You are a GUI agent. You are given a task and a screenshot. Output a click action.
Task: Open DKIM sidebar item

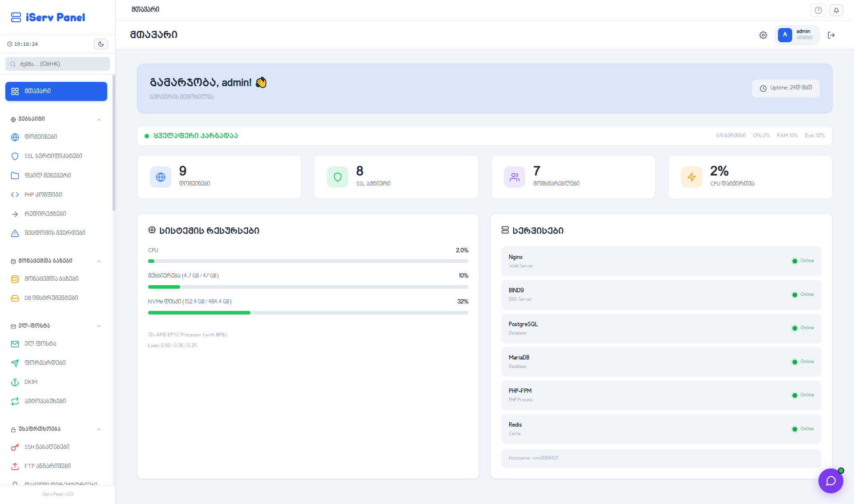(31, 382)
